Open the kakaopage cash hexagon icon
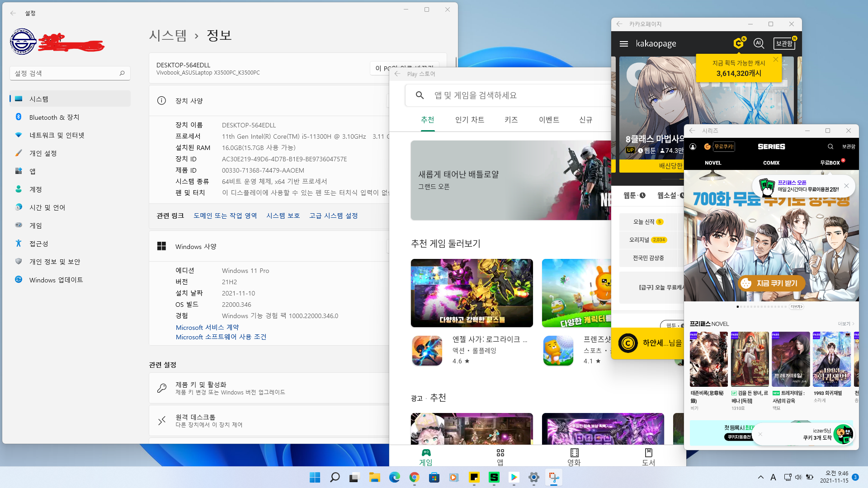 [739, 43]
